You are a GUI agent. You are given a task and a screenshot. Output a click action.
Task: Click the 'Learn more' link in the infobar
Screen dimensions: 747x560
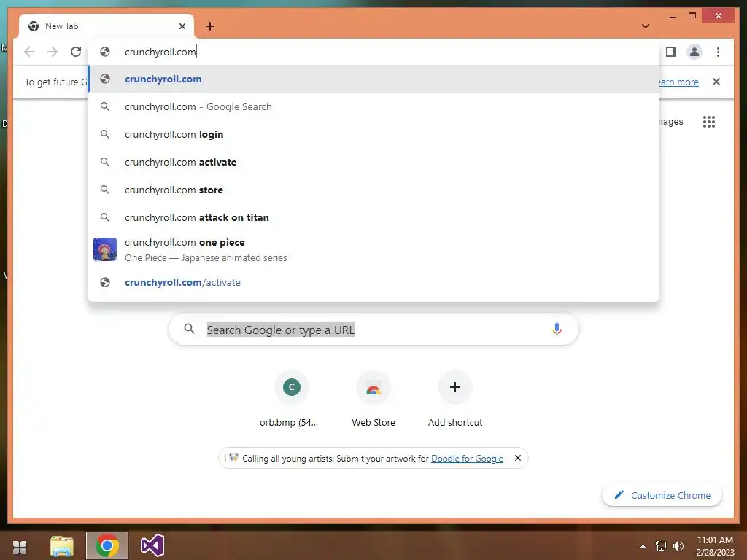coord(678,82)
